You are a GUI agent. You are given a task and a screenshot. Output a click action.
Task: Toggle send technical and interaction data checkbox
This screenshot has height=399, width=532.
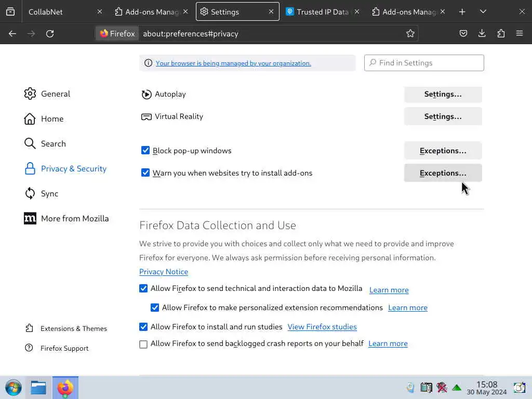(143, 288)
